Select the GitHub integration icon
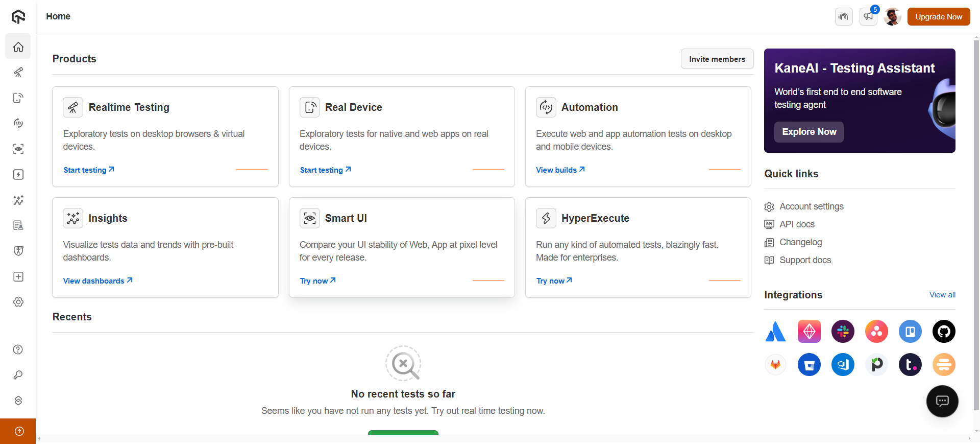The image size is (980, 444). click(x=944, y=332)
